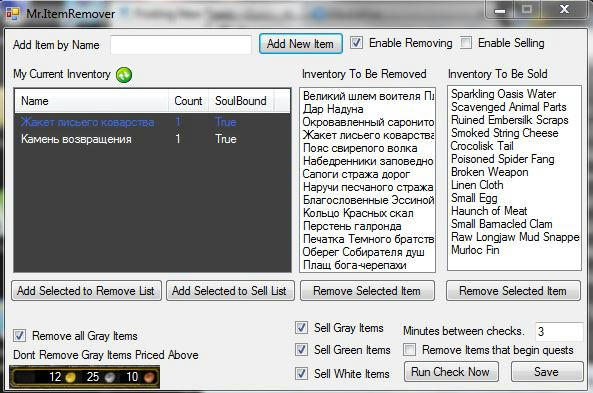Click the Run Check Now button

(x=451, y=372)
